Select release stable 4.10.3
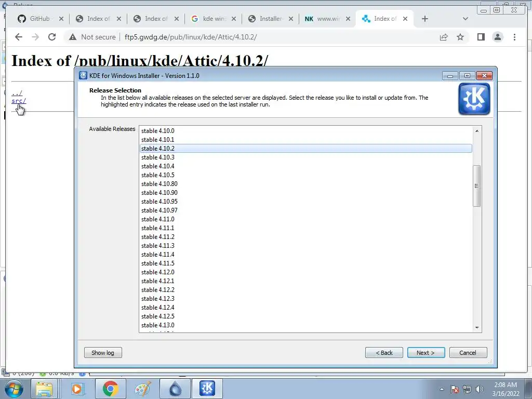 pos(305,157)
